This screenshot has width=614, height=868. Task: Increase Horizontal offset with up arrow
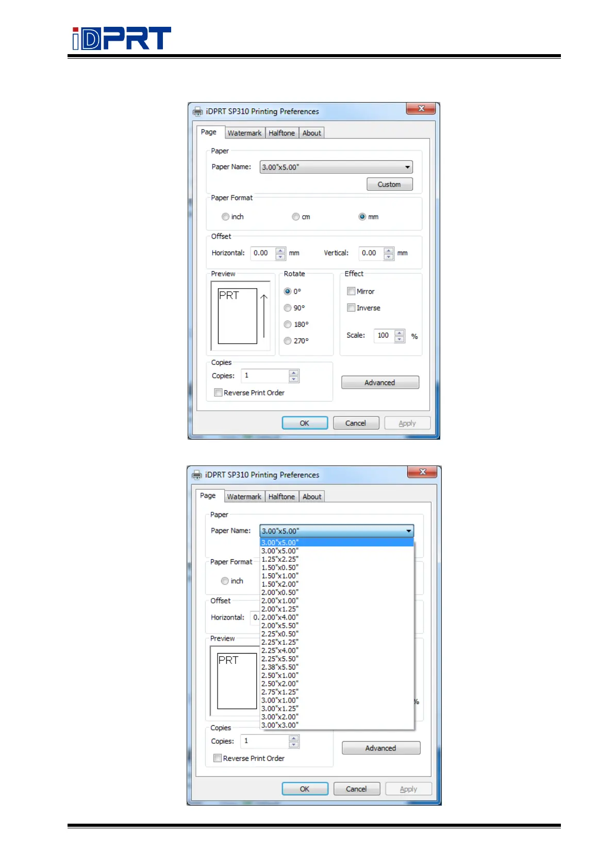[x=280, y=251]
